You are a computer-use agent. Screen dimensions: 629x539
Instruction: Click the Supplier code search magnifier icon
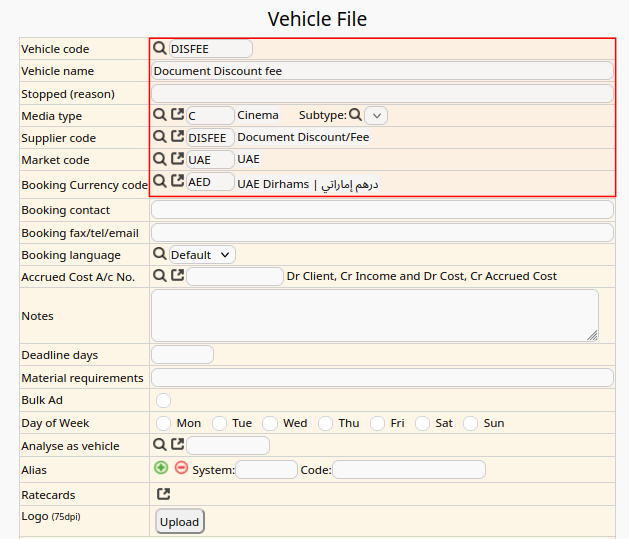coord(159,137)
